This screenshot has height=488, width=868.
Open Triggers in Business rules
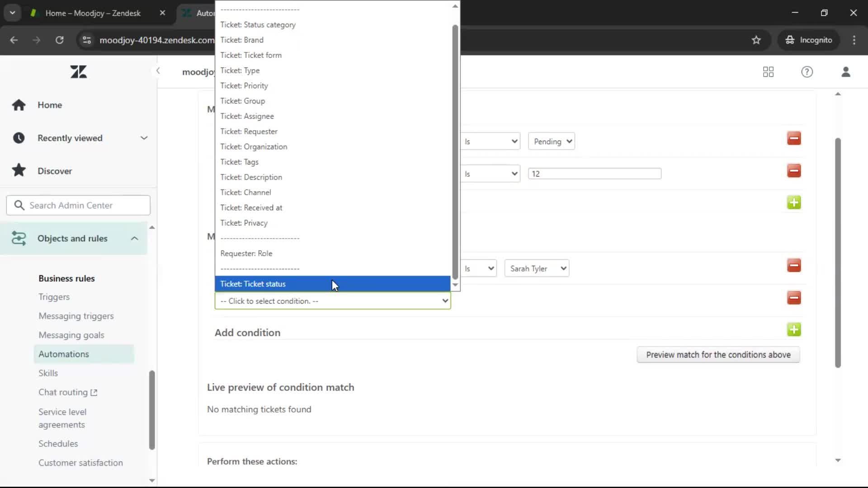pos(54,297)
